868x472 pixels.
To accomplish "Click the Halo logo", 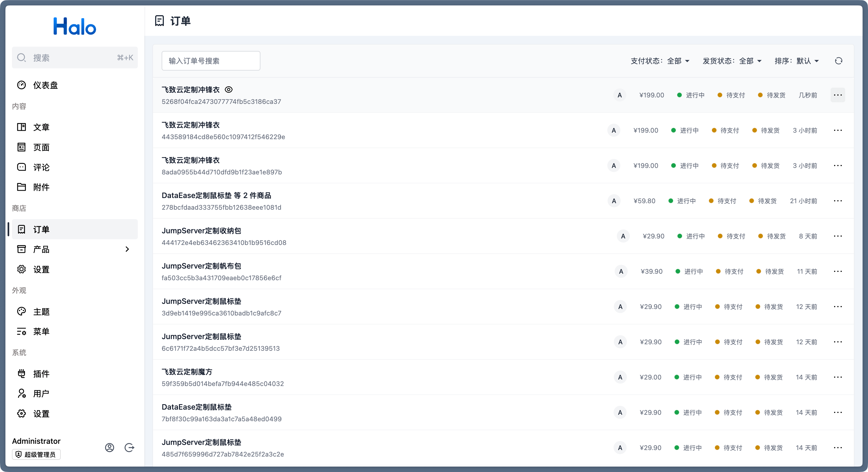I will 75,26.
